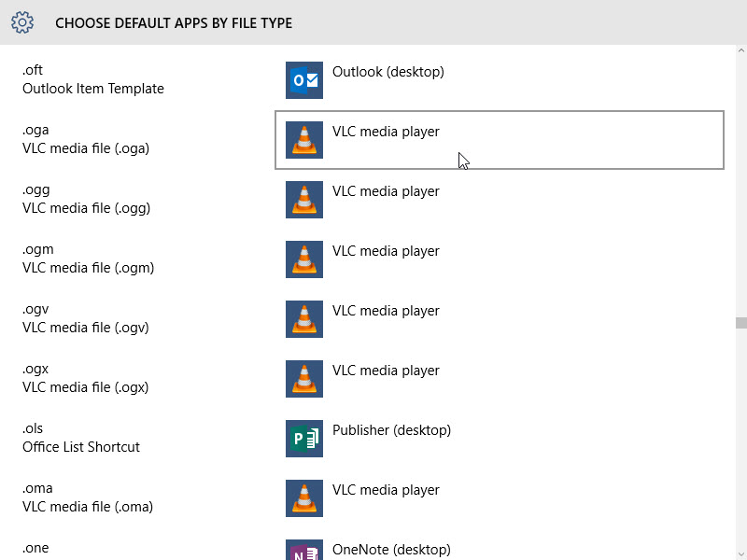Click the VLC media player label for .ogv
The width and height of the screenshot is (747, 560).
pos(386,311)
